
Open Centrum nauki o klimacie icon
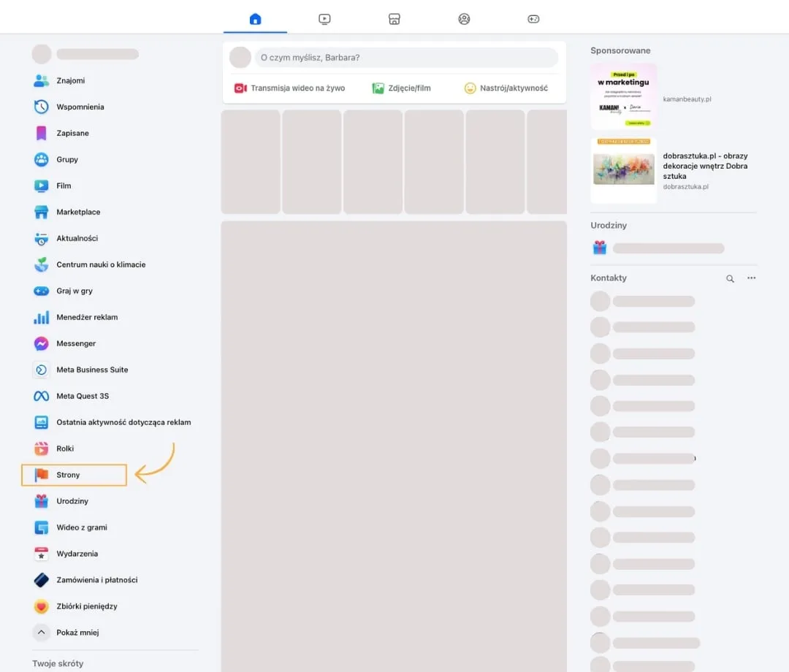click(41, 264)
